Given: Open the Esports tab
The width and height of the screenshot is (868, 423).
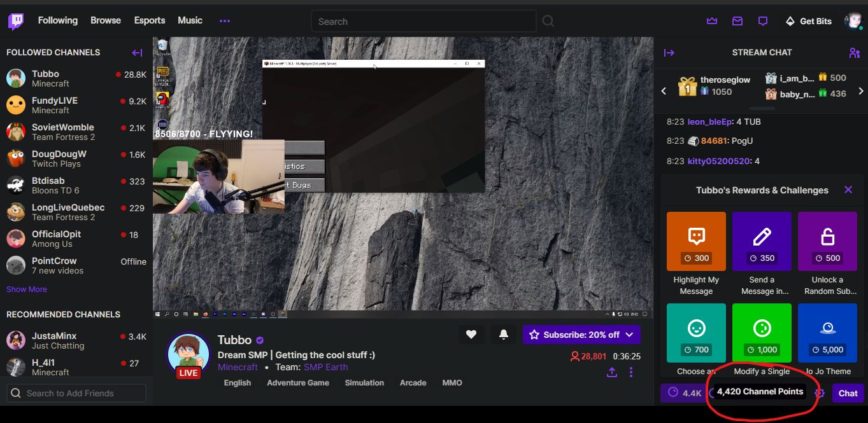Looking at the screenshot, I should point(150,20).
